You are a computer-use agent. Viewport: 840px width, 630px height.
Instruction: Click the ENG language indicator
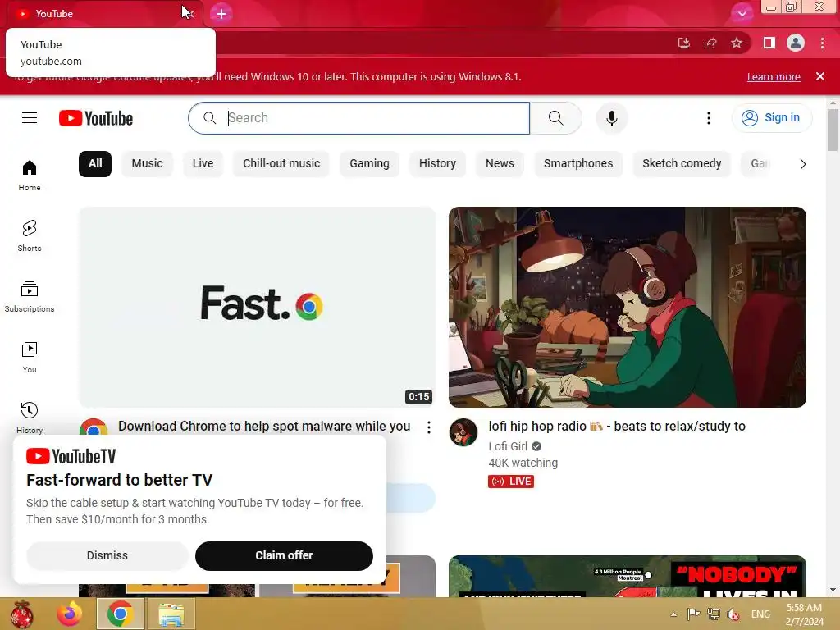pyautogui.click(x=760, y=614)
